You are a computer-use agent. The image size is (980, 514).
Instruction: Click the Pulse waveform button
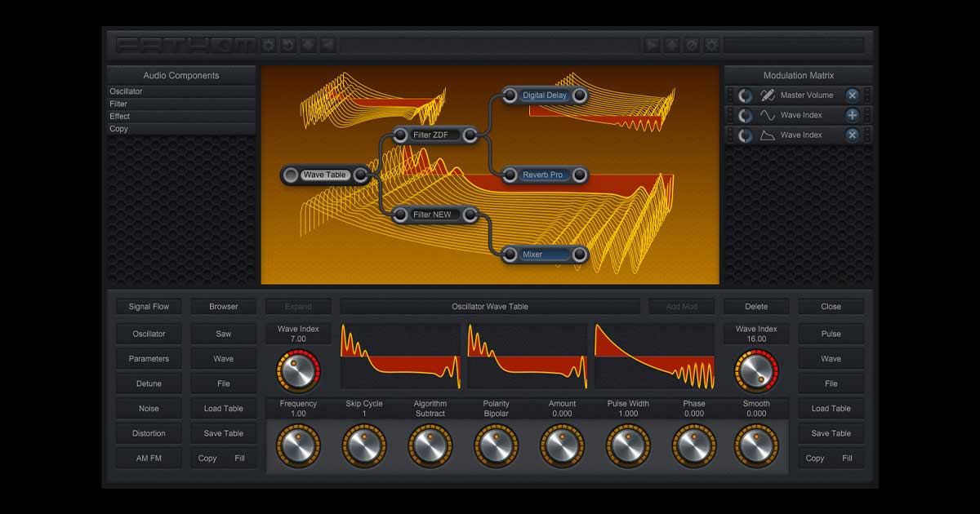831,334
